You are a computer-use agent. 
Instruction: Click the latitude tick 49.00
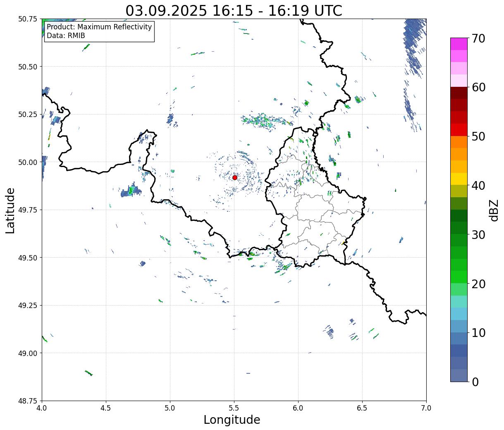[28, 353]
